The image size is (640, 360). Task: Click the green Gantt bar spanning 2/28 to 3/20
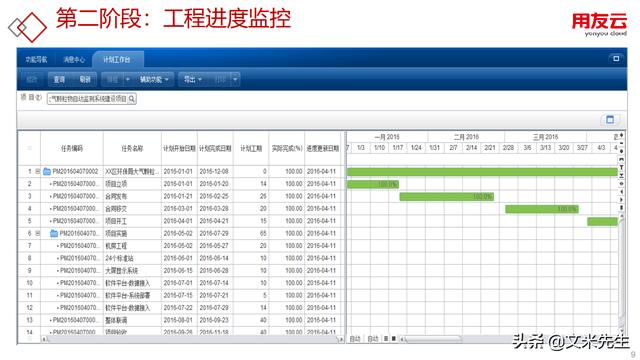coord(542,209)
